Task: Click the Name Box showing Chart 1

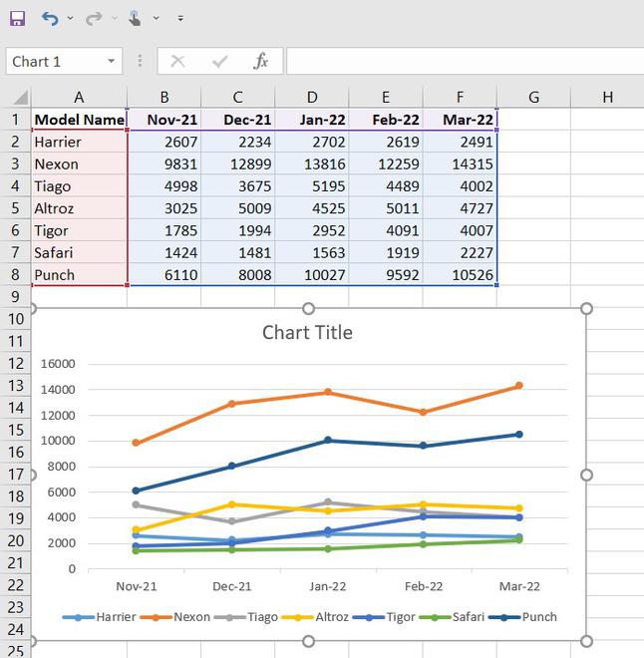Action: pyautogui.click(x=55, y=61)
